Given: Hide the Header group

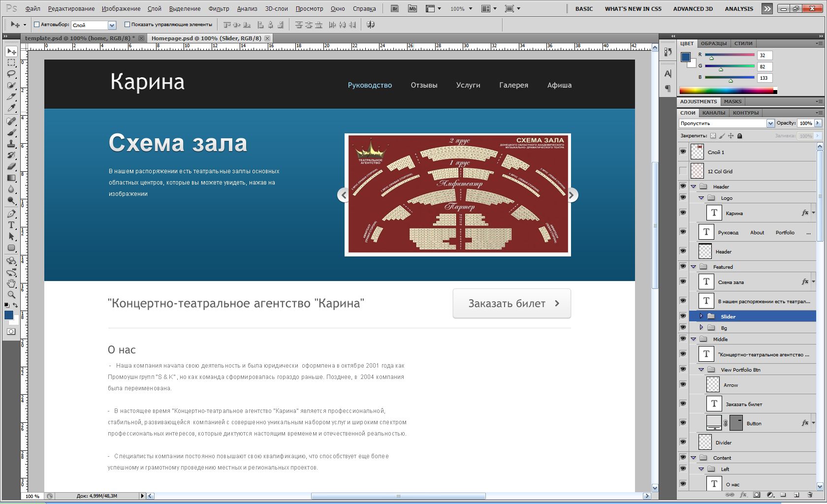Looking at the screenshot, I should 683,186.
